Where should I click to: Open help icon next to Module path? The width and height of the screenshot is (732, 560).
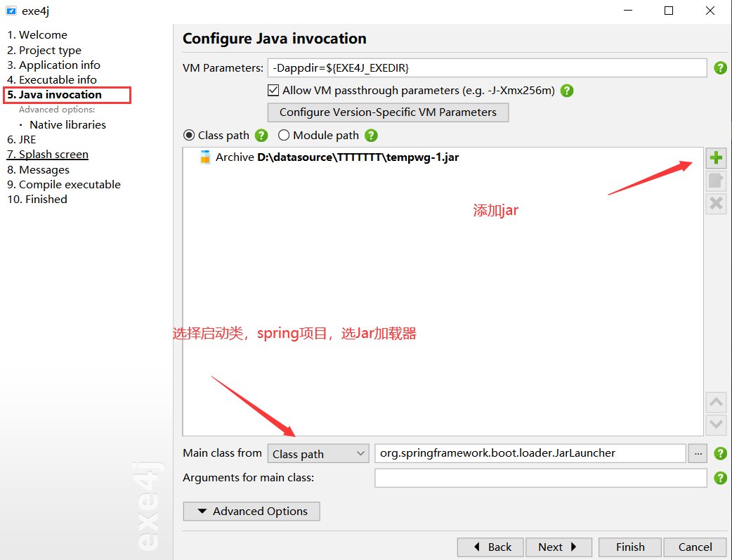click(x=371, y=136)
